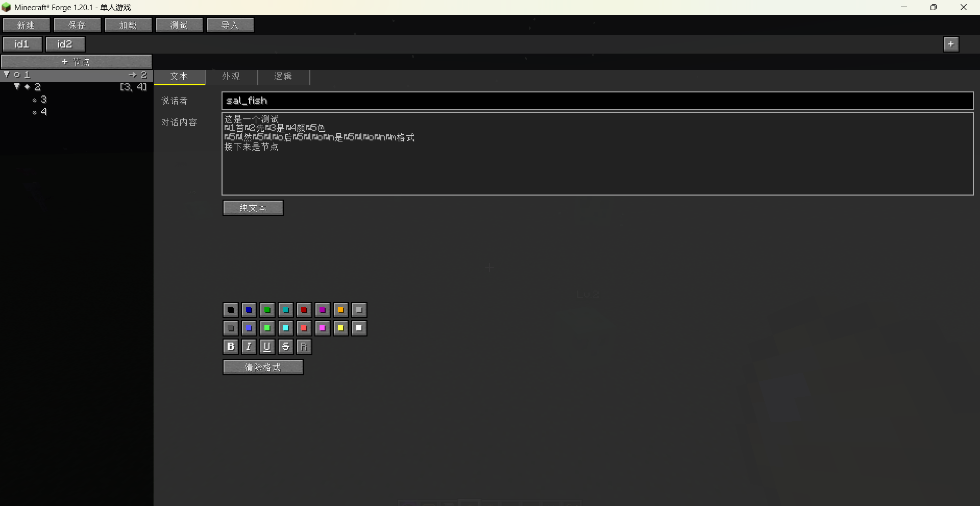Focus the 说话者 field containing sal_fish

click(598, 101)
